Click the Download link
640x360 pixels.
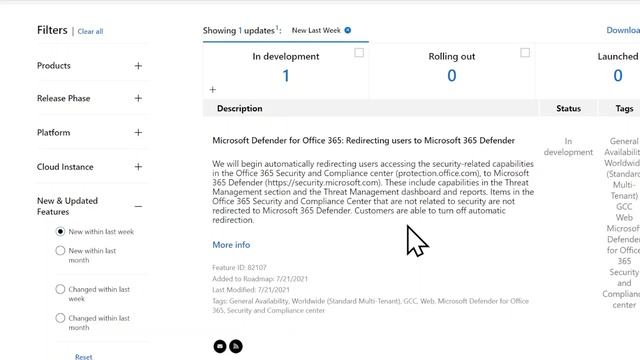[623, 30]
